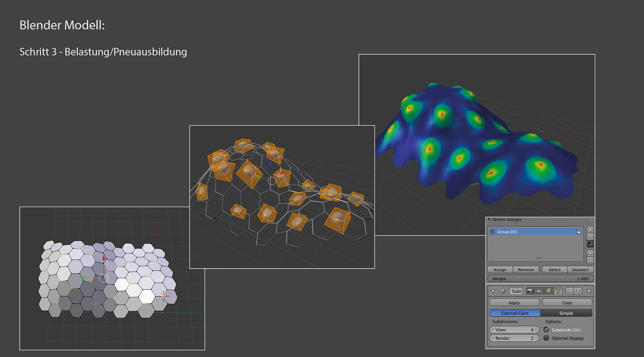644x357 pixels.
Task: Click the wireframe with orange cubes viewport
Action: 282,197
